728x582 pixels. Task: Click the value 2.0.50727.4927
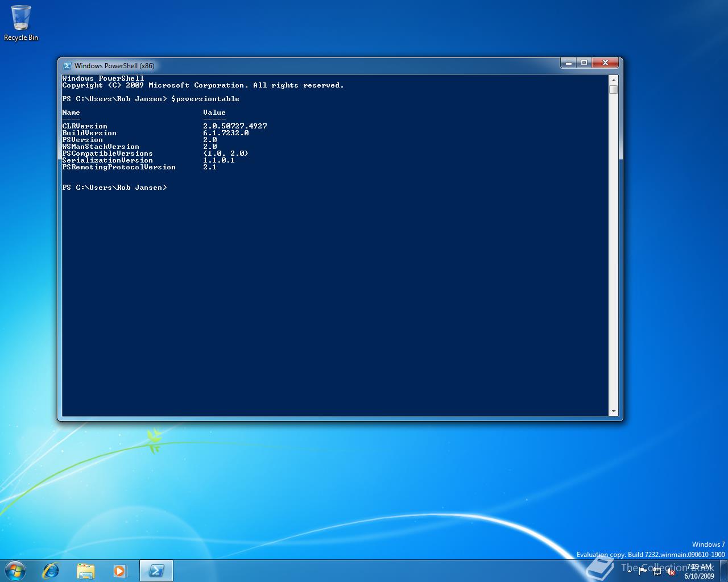pyautogui.click(x=235, y=126)
